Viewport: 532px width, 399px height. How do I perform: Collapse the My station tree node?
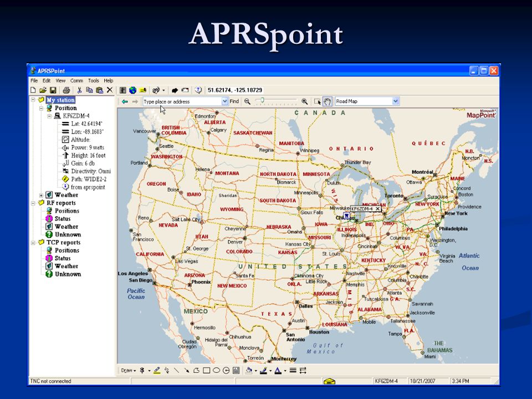click(x=33, y=100)
